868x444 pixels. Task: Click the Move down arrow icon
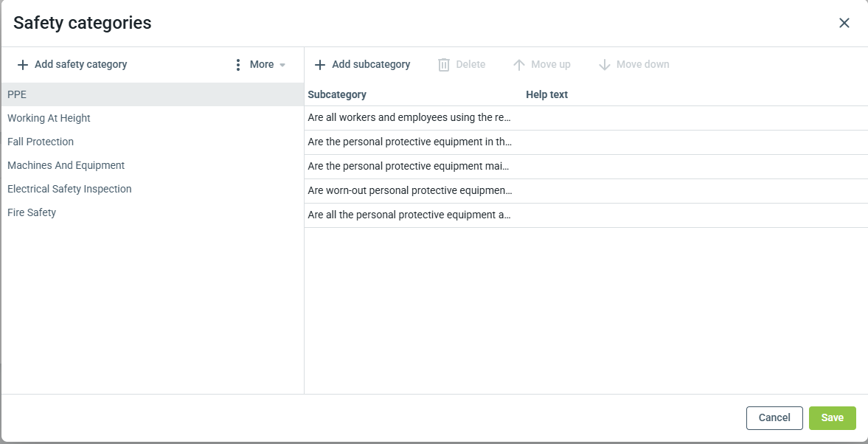tap(605, 65)
